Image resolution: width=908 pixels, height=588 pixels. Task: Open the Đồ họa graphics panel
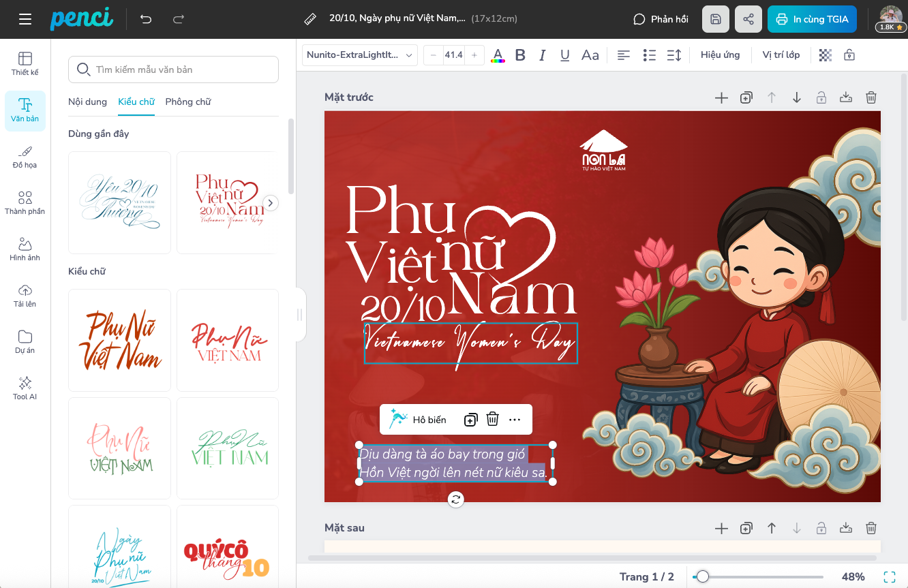point(25,157)
